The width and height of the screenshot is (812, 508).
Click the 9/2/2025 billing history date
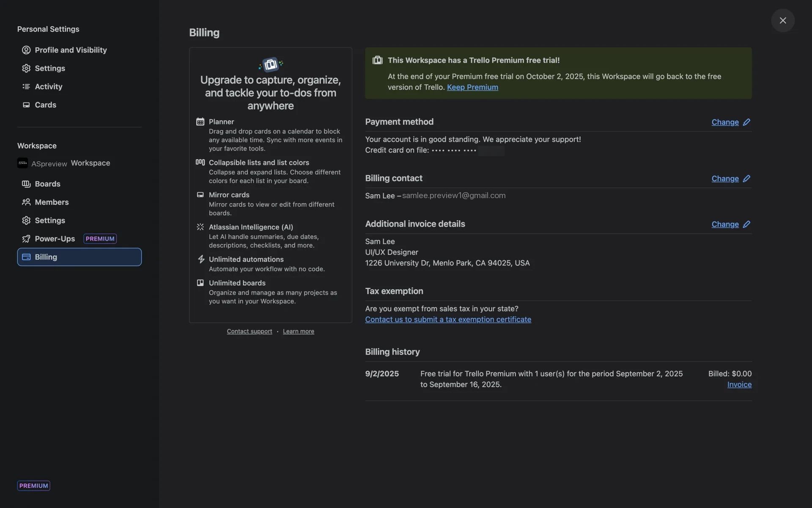point(382,374)
